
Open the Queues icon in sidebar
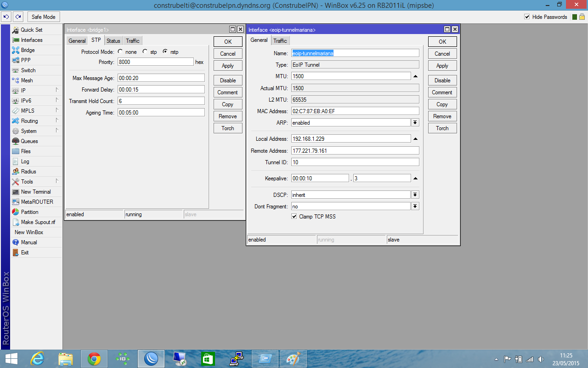(16, 141)
